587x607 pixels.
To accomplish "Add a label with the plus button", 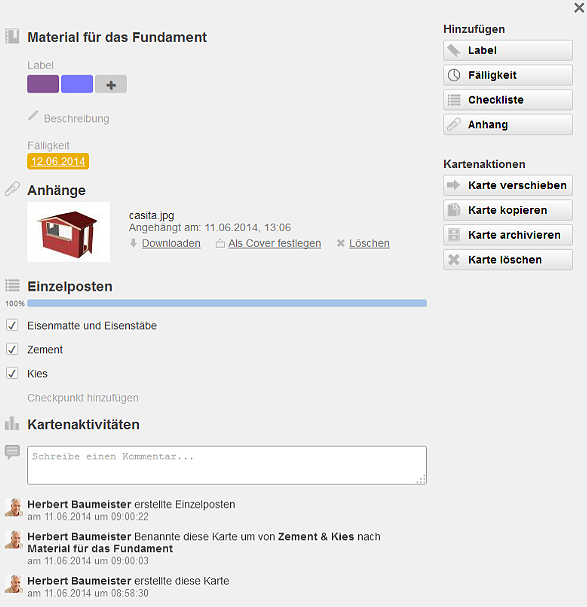I will (x=111, y=84).
